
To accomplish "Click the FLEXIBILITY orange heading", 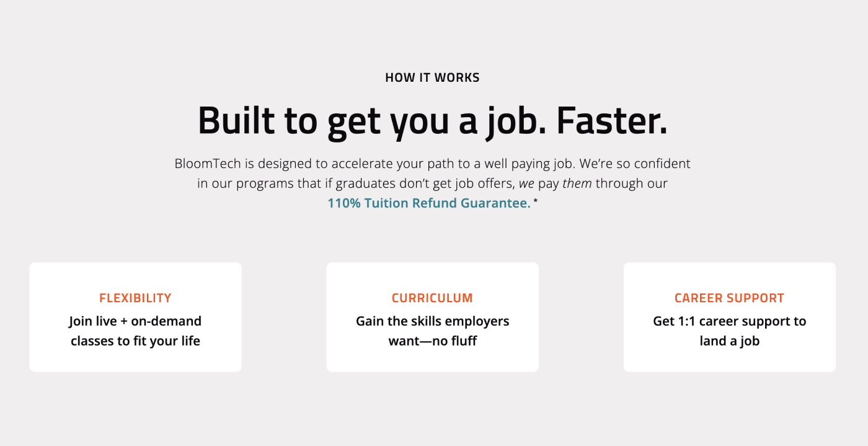I will pos(135,298).
